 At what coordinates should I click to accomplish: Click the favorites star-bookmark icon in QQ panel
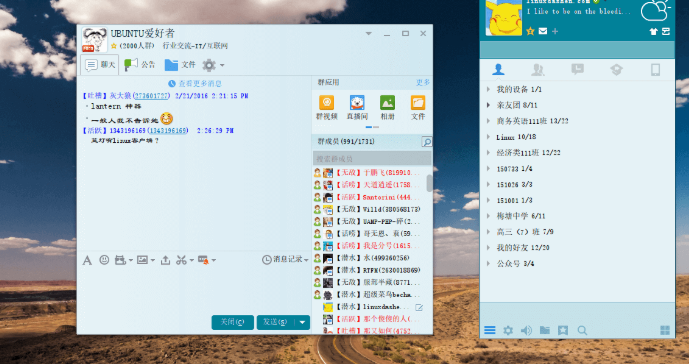(563, 330)
